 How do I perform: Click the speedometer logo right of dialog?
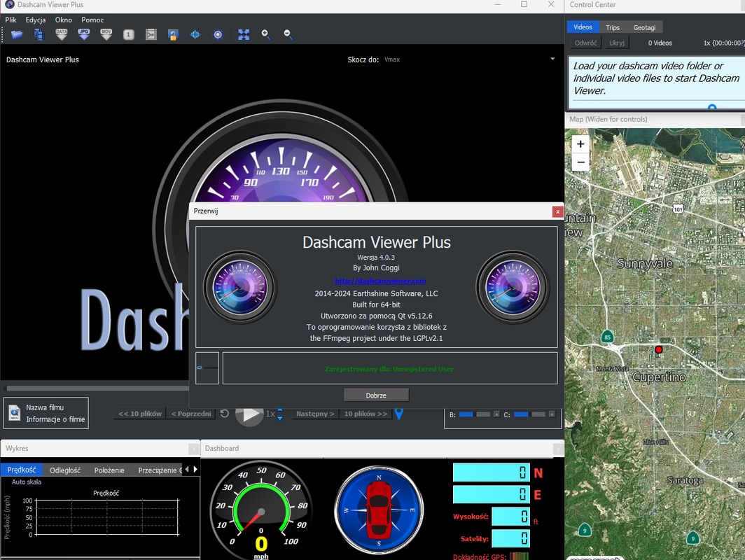pos(513,288)
